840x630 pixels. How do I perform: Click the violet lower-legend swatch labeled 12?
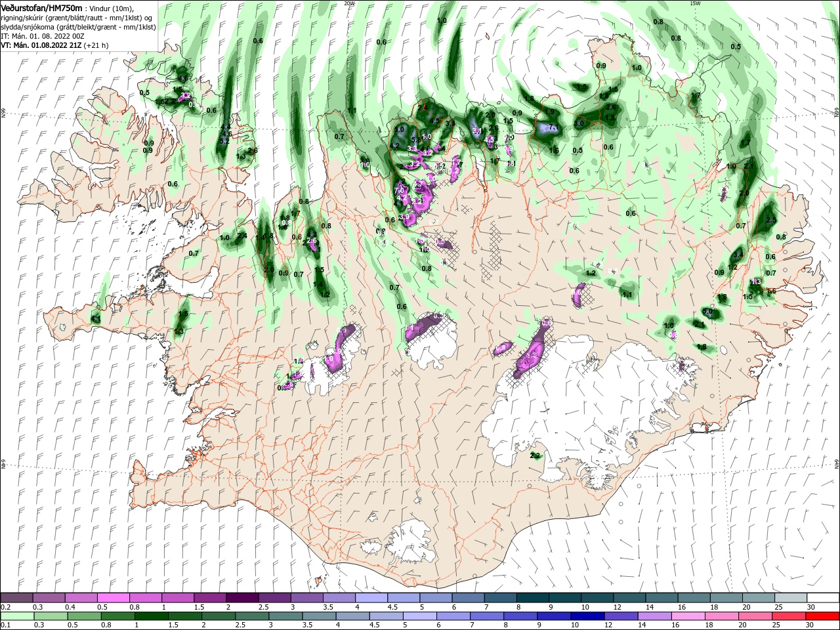(620, 616)
